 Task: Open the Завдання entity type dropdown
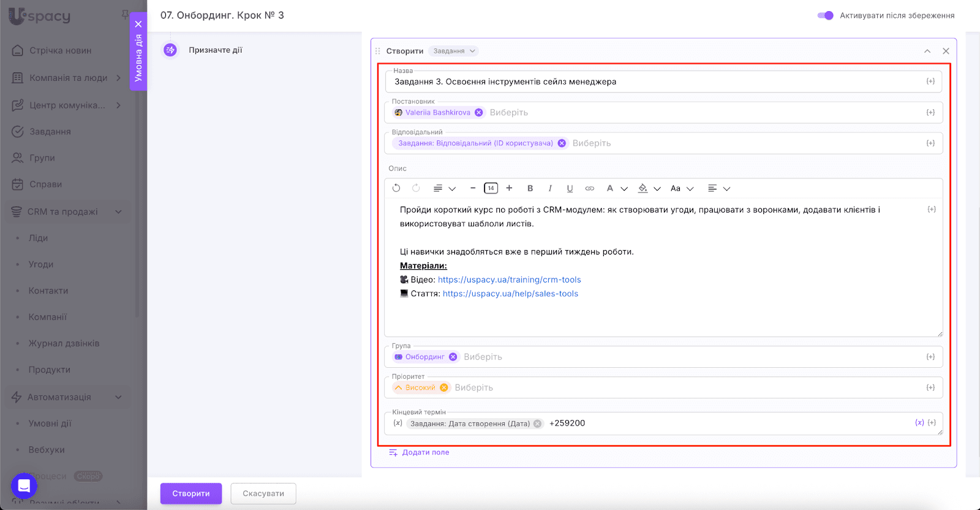(x=454, y=51)
